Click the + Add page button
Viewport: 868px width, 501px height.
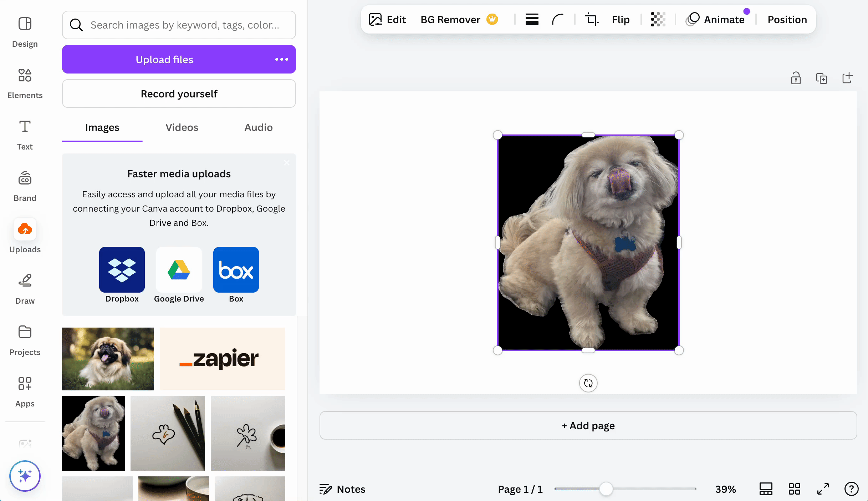coord(588,425)
